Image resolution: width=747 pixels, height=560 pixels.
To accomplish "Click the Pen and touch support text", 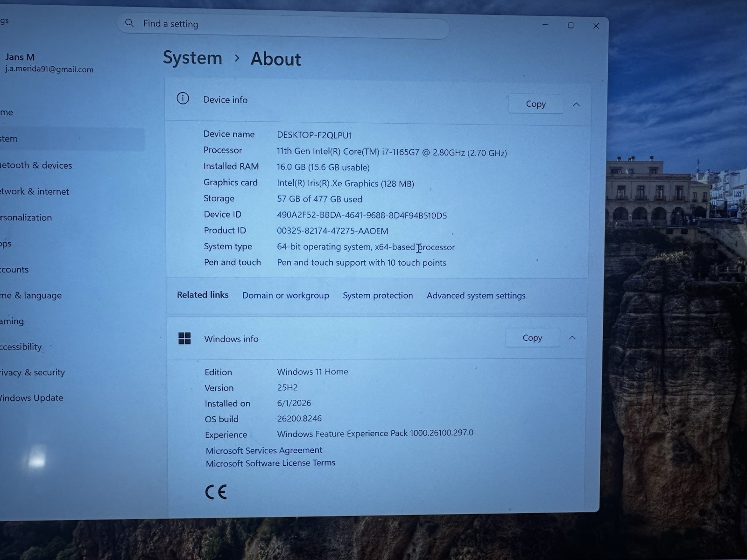I will (362, 263).
